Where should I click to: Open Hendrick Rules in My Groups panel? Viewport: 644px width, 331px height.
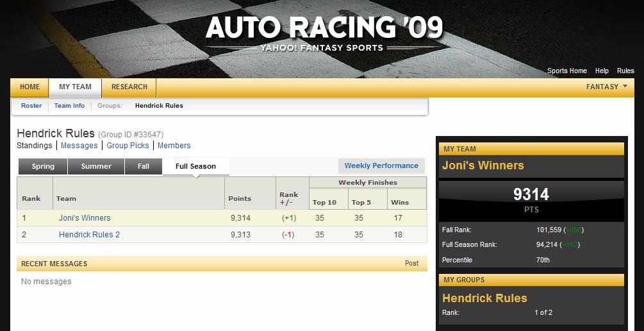click(484, 298)
